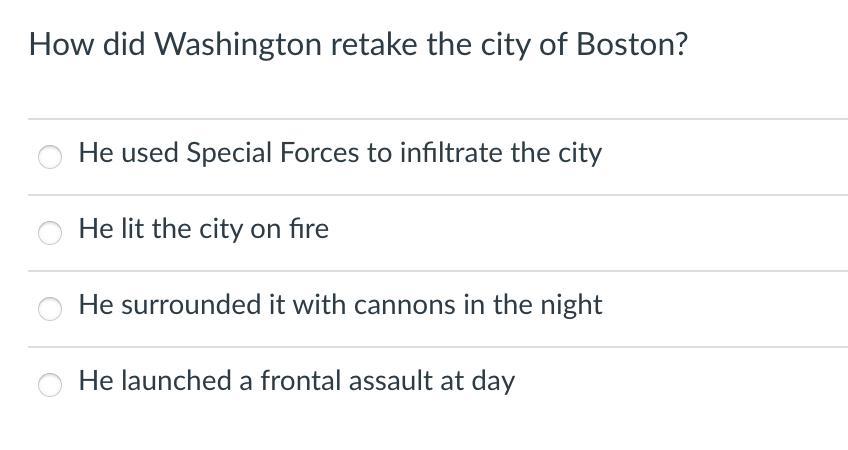This screenshot has height=450, width=848.
Task: Select the 'He used Special Forces' radio button
Action: click(x=50, y=157)
